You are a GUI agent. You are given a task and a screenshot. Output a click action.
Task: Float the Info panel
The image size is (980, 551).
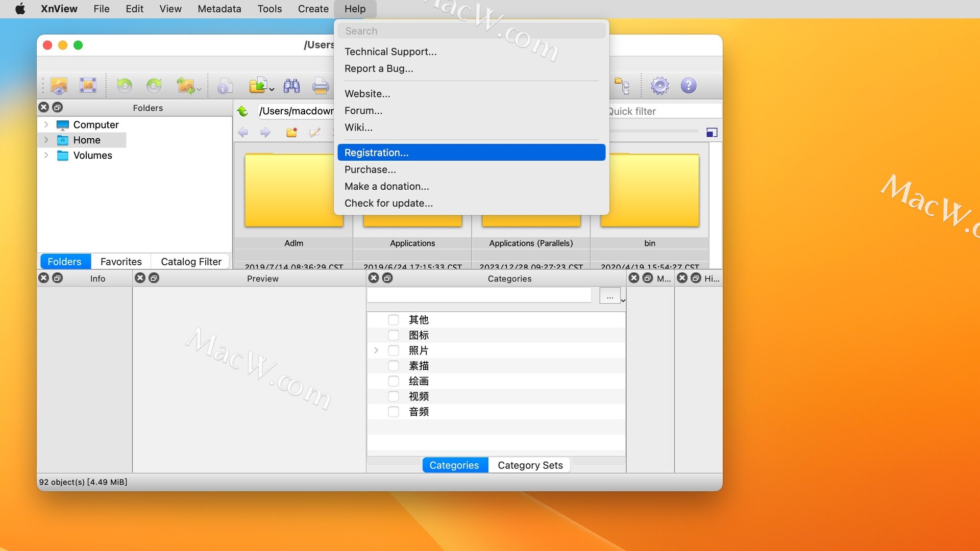point(58,278)
